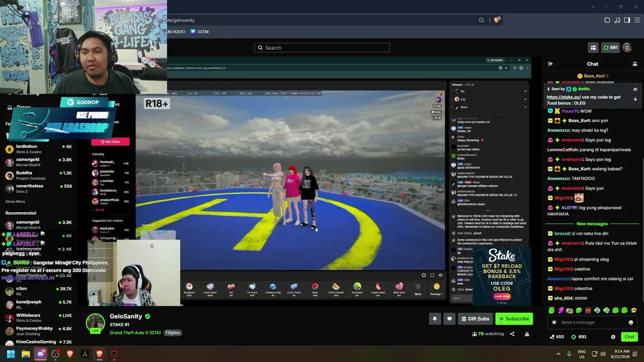This screenshot has height=362, width=644.
Task: Share the stream via share icon
Action: [x=512, y=334]
